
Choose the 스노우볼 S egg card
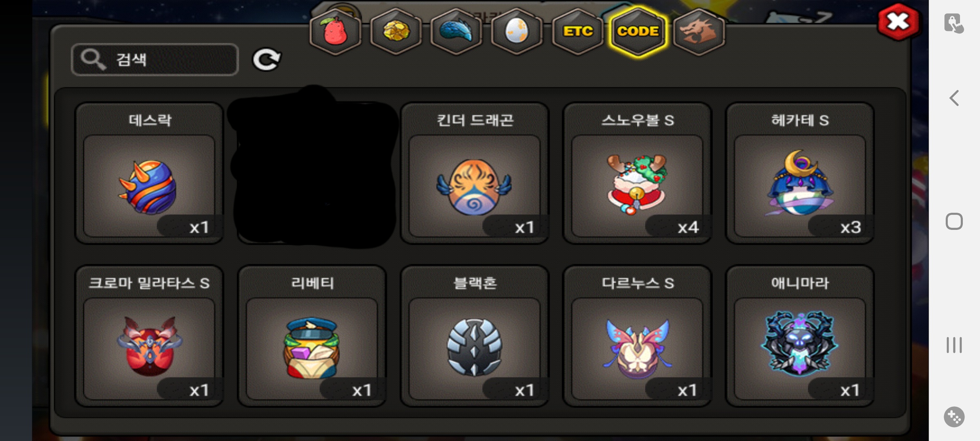637,173
